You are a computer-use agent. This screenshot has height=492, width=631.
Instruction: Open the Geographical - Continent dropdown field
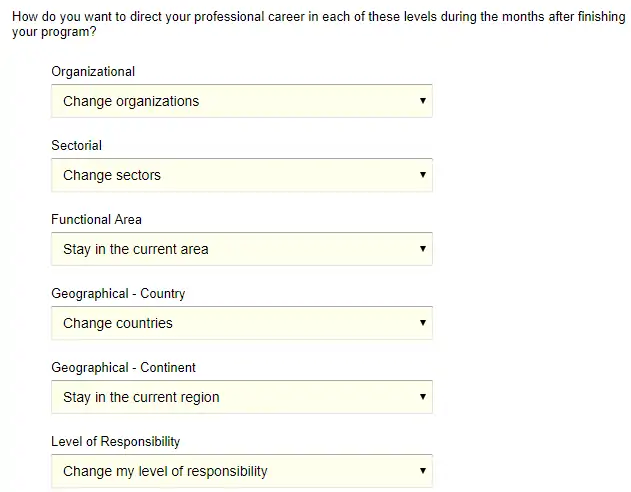point(240,397)
